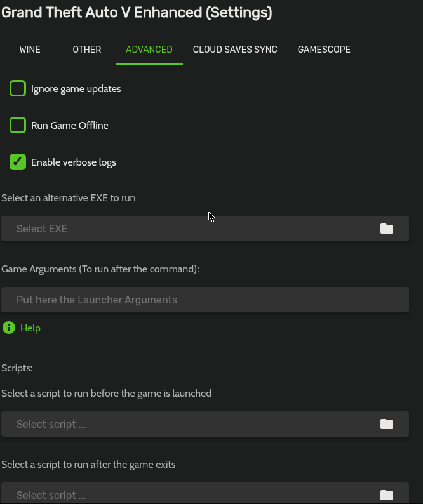Click the Grand Theft Auto V Enhanced (Settings) title

click(137, 13)
